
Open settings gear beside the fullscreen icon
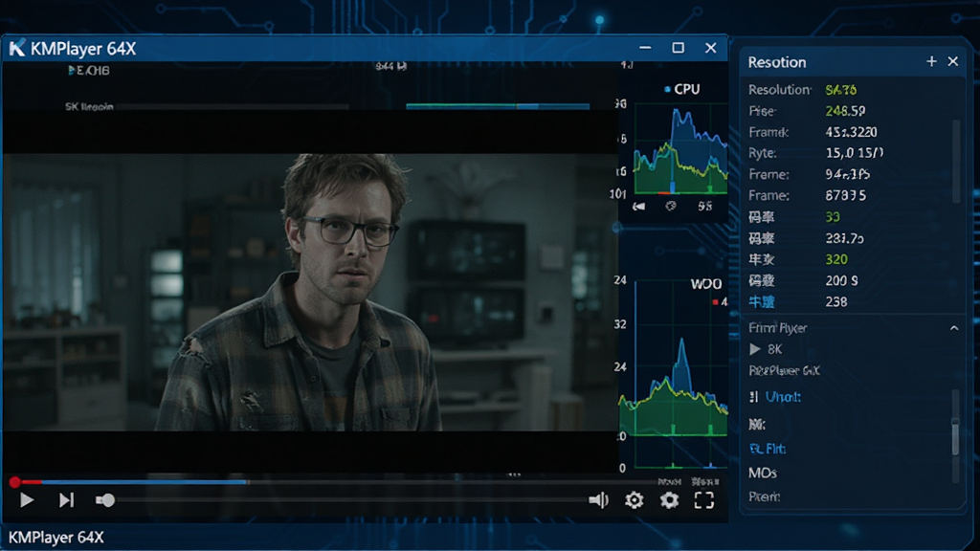[669, 499]
